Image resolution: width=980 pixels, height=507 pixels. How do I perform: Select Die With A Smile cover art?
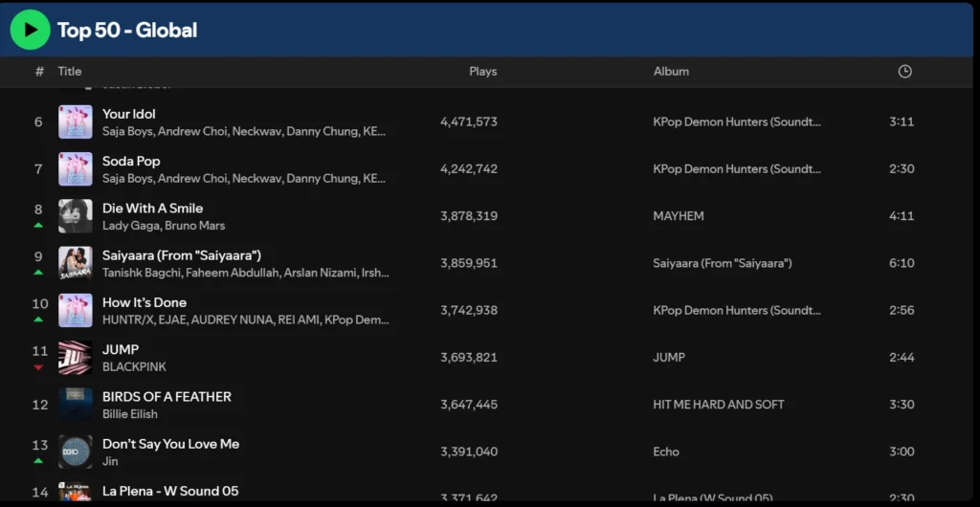(76, 216)
